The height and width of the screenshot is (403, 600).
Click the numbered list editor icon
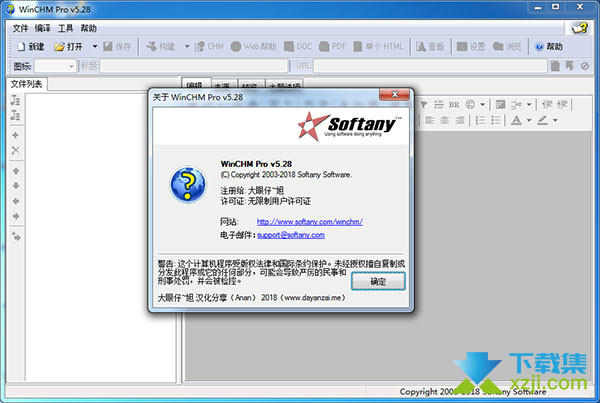(x=480, y=120)
